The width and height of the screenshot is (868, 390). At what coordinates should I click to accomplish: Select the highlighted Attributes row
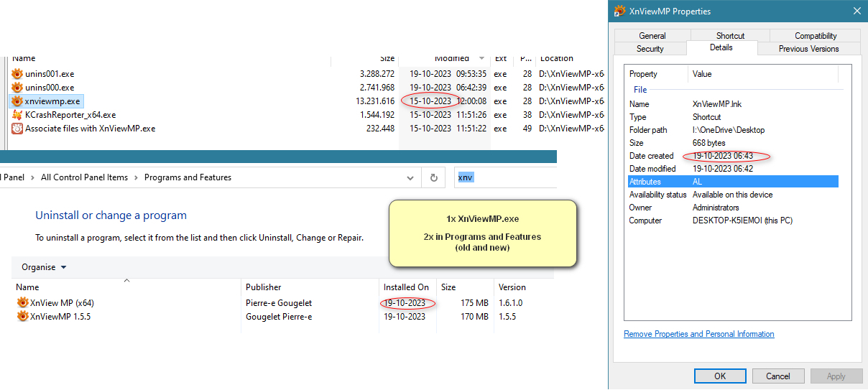click(733, 182)
